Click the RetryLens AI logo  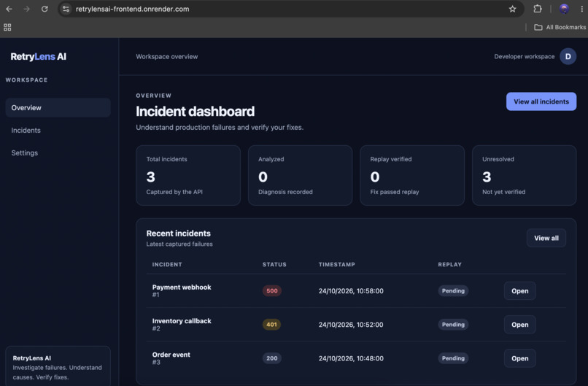(x=38, y=57)
